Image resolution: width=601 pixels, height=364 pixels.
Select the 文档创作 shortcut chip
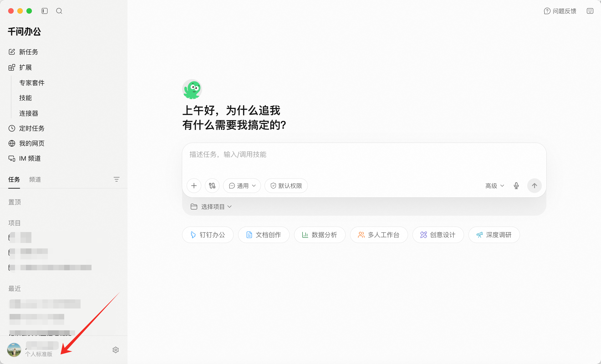click(x=264, y=235)
